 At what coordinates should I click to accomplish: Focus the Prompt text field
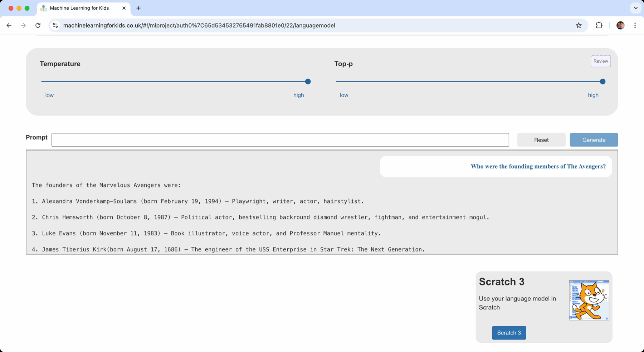point(280,140)
